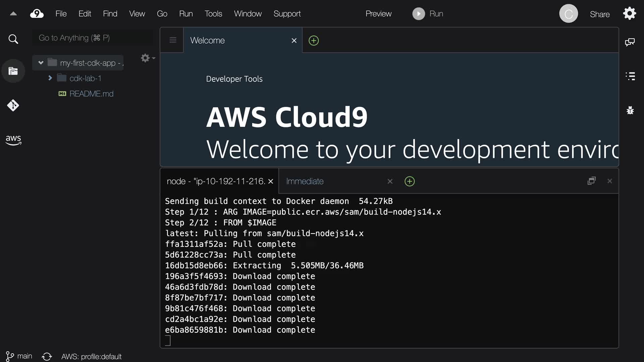Image resolution: width=644 pixels, height=362 pixels.
Task: Click the Share button
Action: tap(599, 14)
